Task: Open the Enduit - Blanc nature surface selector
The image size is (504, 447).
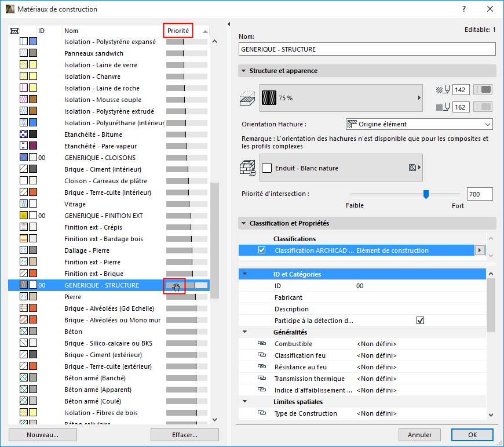Action: (x=341, y=168)
